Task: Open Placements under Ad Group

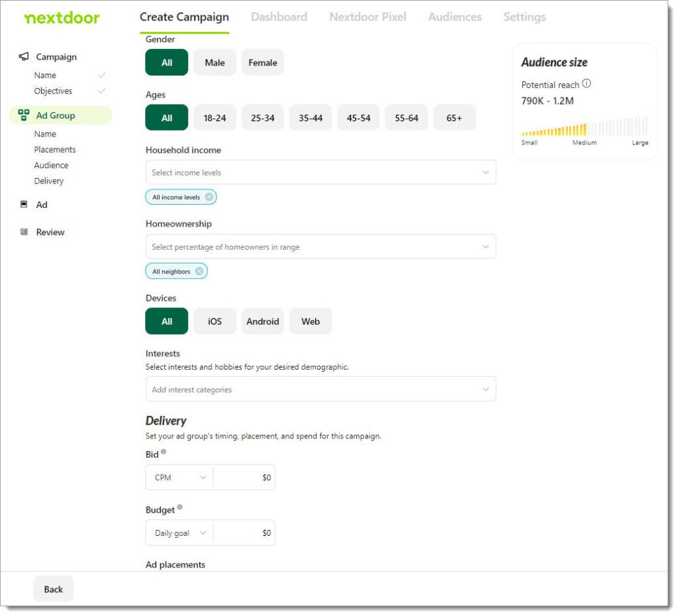Action: tap(55, 149)
